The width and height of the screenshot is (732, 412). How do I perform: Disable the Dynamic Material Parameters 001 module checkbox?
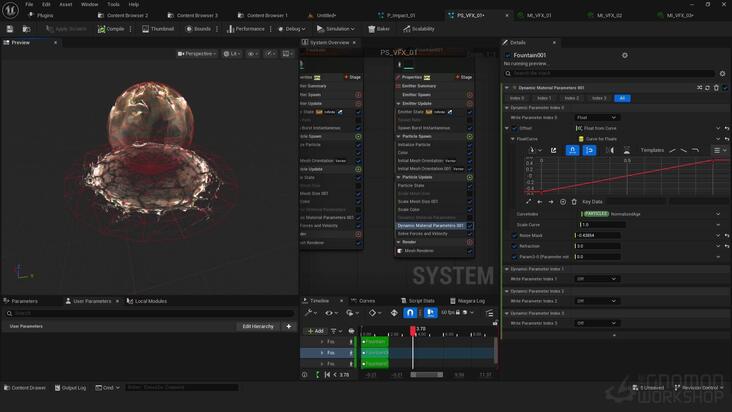tap(470, 226)
